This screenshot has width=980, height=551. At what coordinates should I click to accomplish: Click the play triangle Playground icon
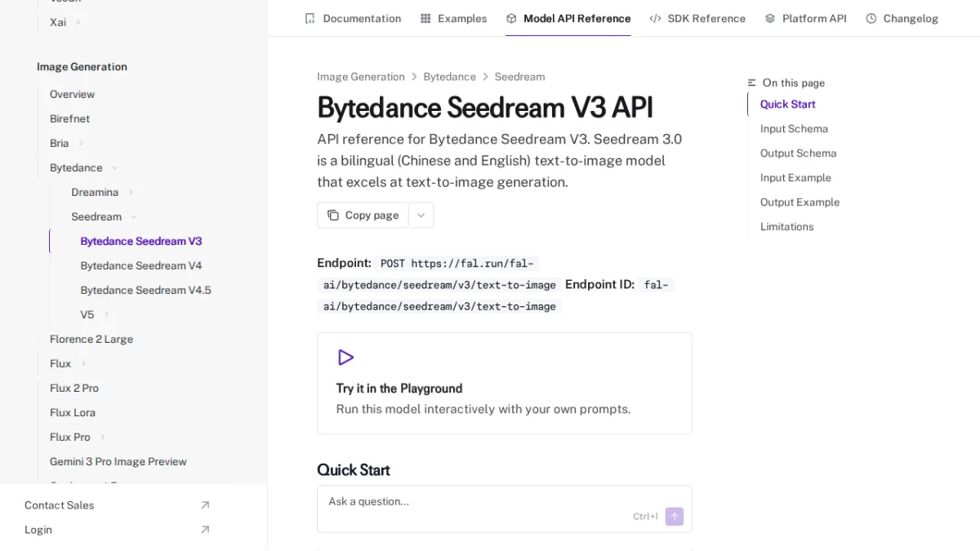[345, 358]
